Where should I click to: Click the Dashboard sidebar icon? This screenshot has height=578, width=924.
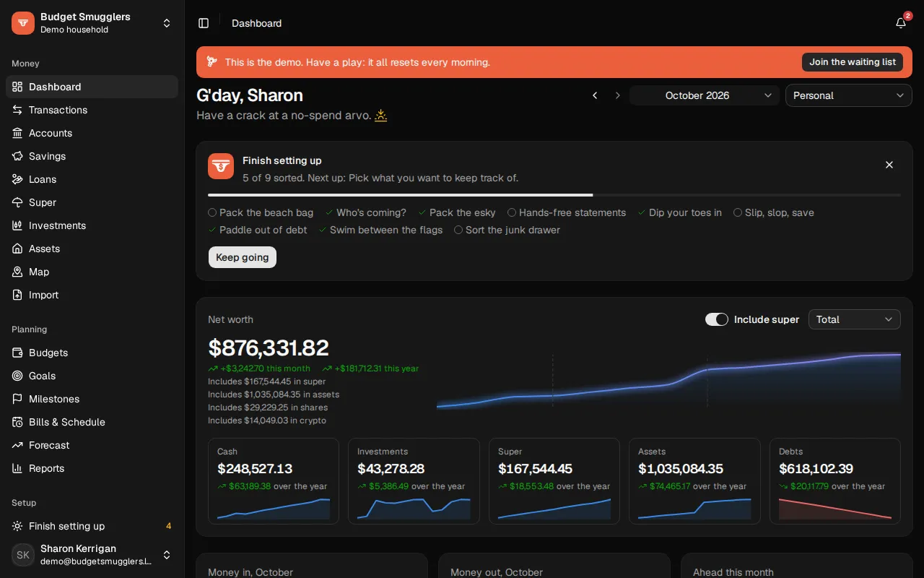(18, 87)
